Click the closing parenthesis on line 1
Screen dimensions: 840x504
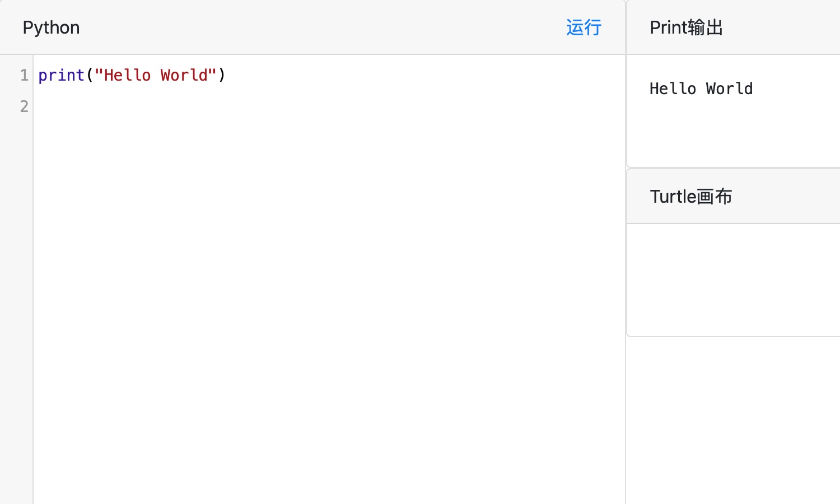click(222, 75)
